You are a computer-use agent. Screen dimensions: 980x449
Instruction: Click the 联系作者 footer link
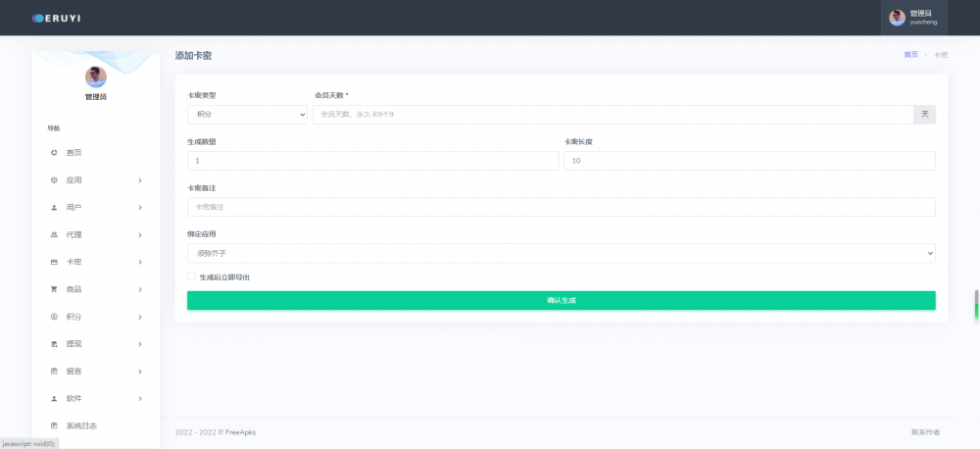coord(924,432)
